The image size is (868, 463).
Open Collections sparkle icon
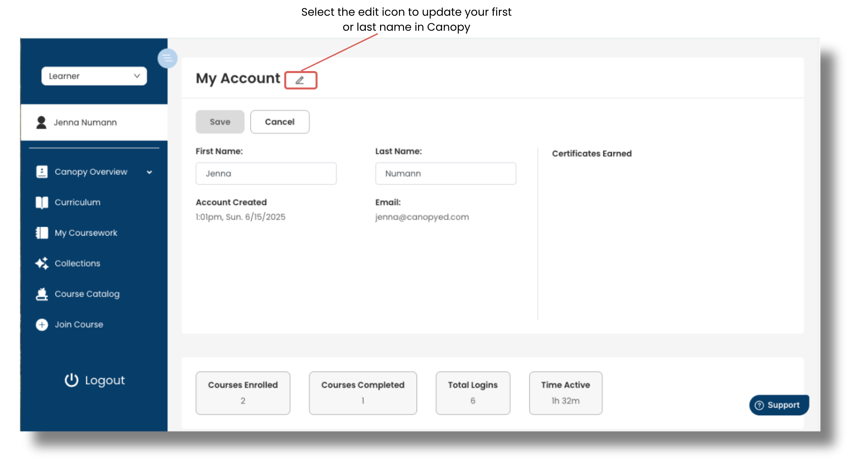coord(42,263)
